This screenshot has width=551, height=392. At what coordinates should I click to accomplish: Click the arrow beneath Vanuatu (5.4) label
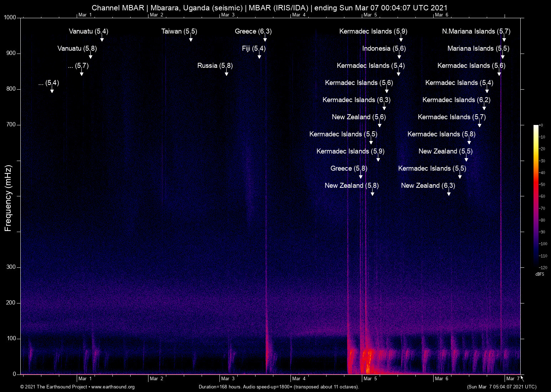102,39
